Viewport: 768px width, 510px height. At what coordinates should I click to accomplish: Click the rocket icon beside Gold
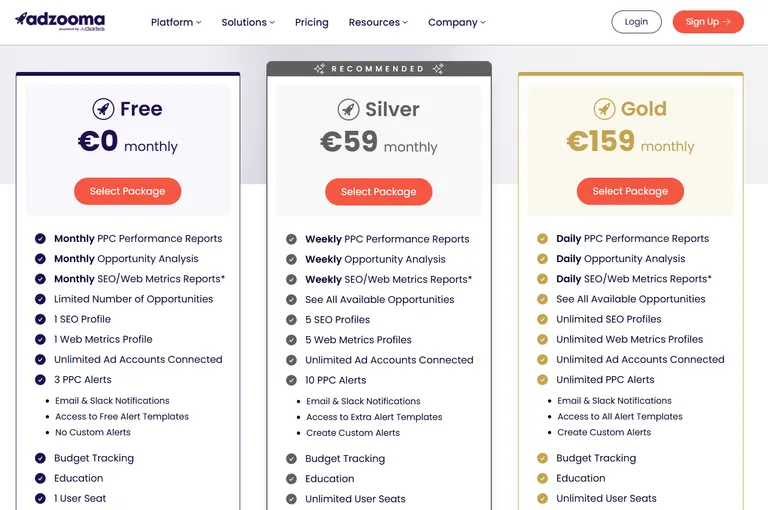(x=604, y=109)
